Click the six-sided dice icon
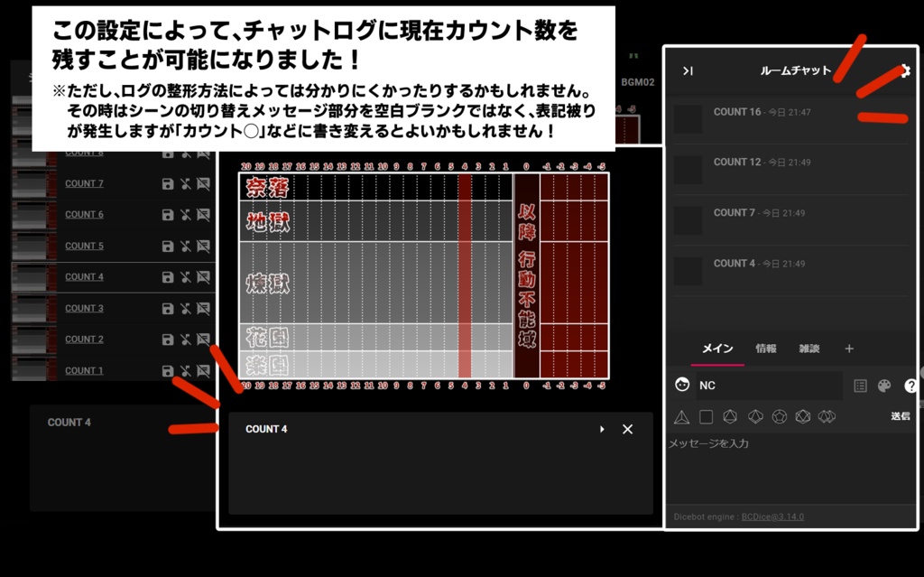 pyautogui.click(x=707, y=415)
